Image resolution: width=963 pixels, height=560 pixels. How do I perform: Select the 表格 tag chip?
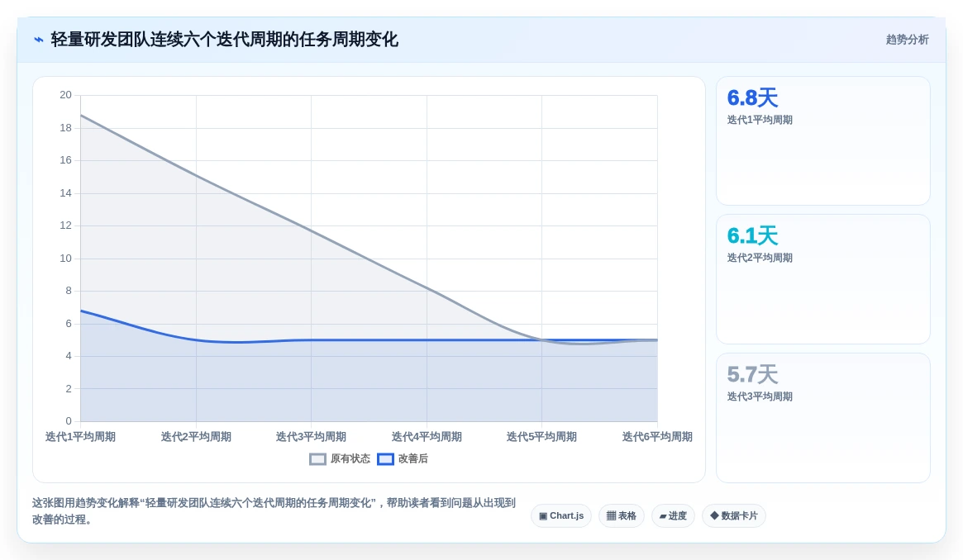622,516
